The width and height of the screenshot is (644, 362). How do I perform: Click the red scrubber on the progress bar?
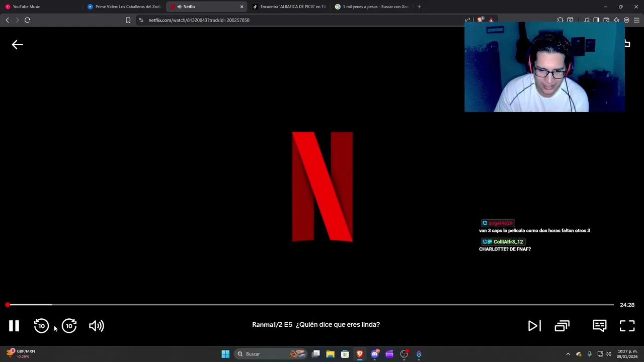[8, 305]
